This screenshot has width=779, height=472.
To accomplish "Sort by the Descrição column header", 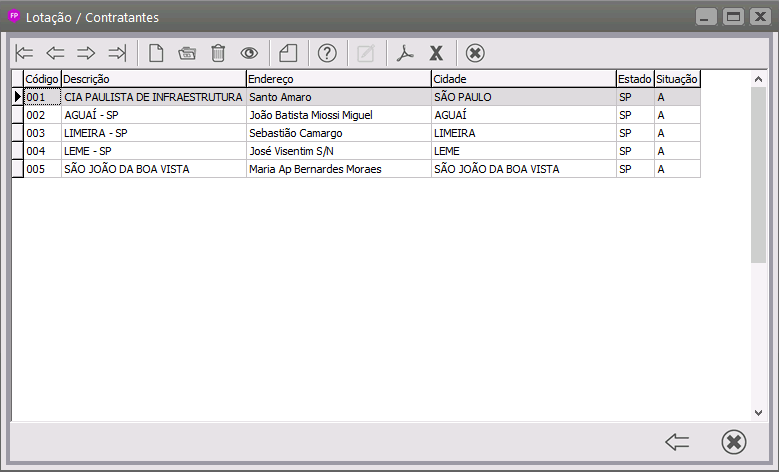I will [153, 79].
